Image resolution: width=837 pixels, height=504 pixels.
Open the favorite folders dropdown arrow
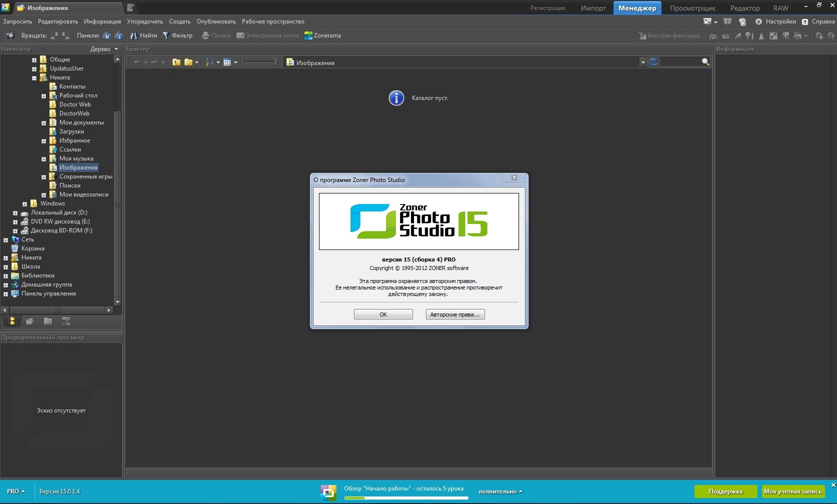[196, 62]
